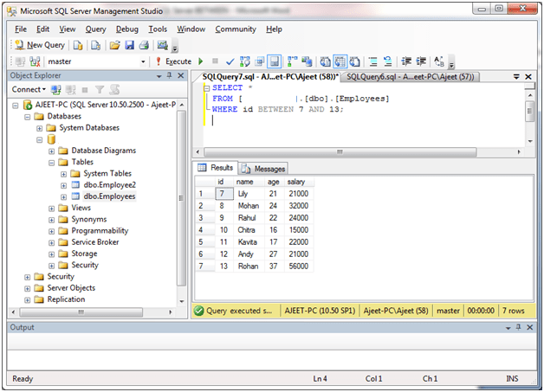This screenshot has height=392, width=544.
Task: Click the New Query toolbar button
Action: pos(40,45)
